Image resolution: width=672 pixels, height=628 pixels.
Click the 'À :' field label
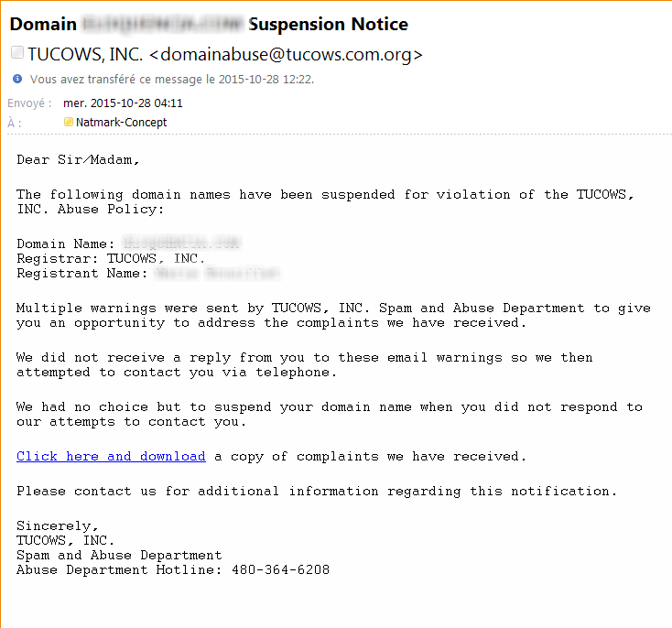click(14, 123)
